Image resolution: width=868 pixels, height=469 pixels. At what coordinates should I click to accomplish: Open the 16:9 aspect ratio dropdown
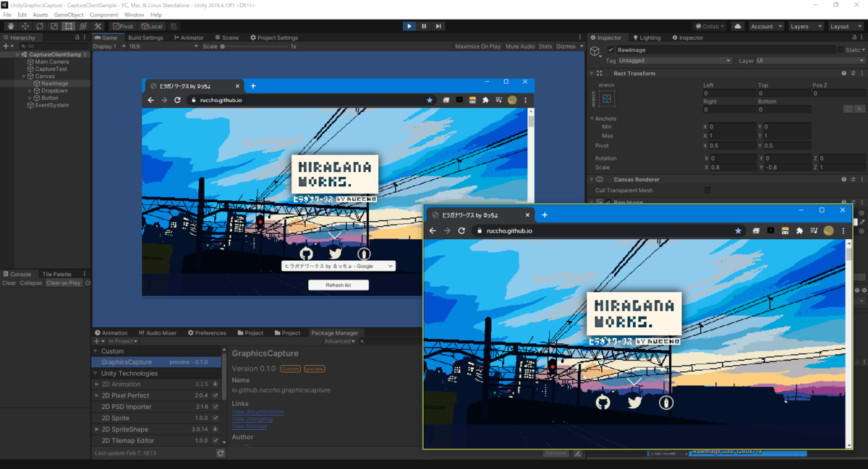(x=163, y=46)
